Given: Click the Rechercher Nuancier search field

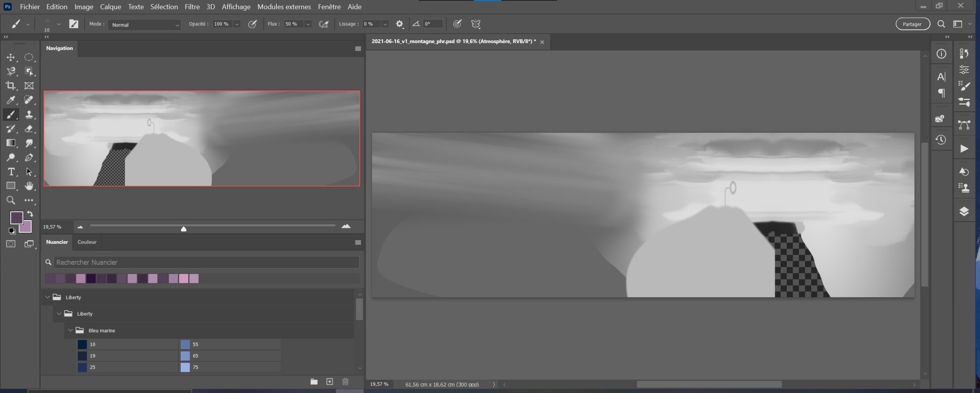Looking at the screenshot, I should pyautogui.click(x=206, y=262).
